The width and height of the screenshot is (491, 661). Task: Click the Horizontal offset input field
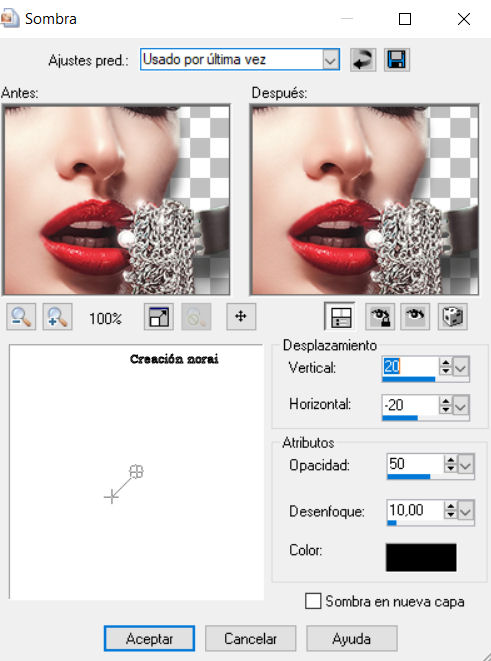[410, 406]
